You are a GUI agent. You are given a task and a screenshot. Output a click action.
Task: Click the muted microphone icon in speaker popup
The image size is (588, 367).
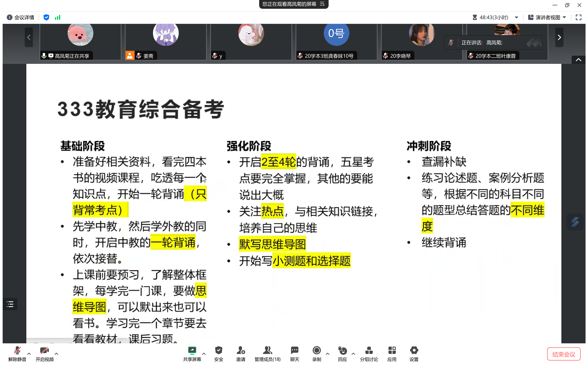pyautogui.click(x=451, y=43)
